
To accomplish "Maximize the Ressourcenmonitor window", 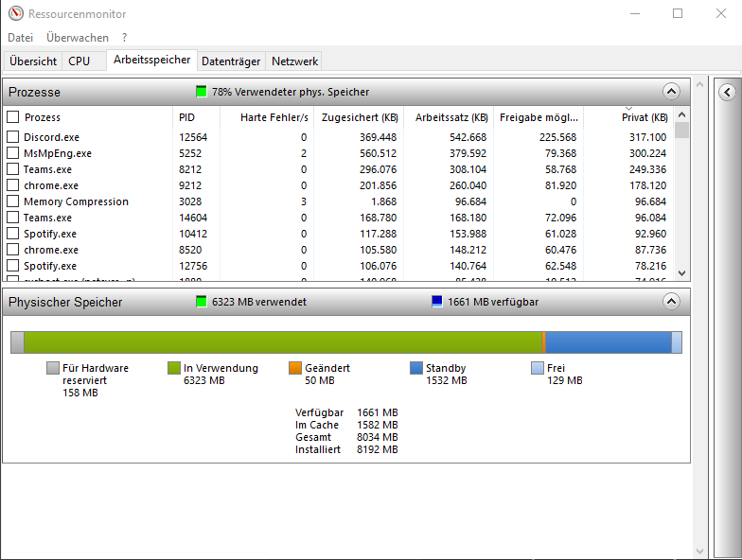I will (678, 13).
